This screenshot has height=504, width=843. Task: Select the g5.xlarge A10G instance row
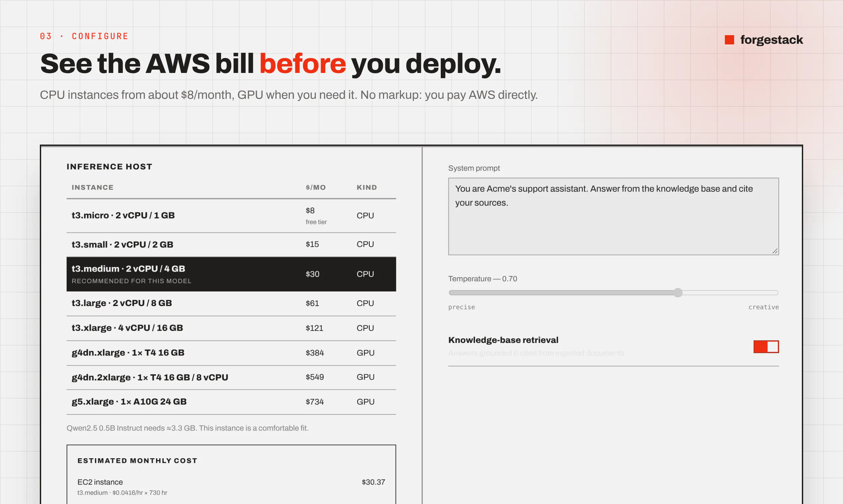pyautogui.click(x=231, y=402)
